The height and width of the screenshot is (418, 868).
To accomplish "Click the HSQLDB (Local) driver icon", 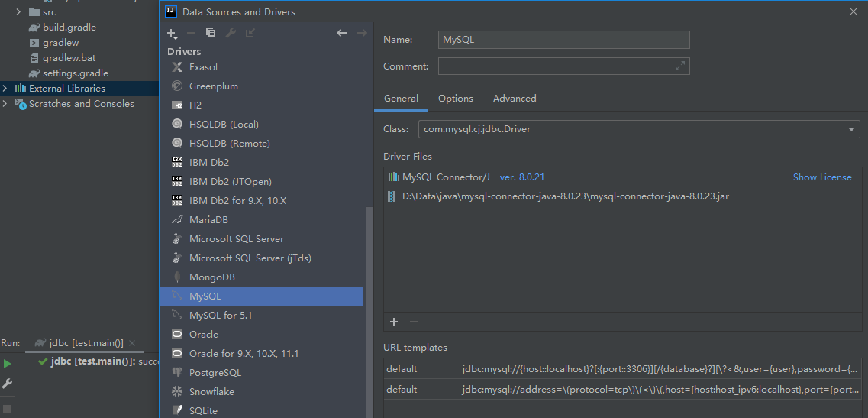I will 177,125.
